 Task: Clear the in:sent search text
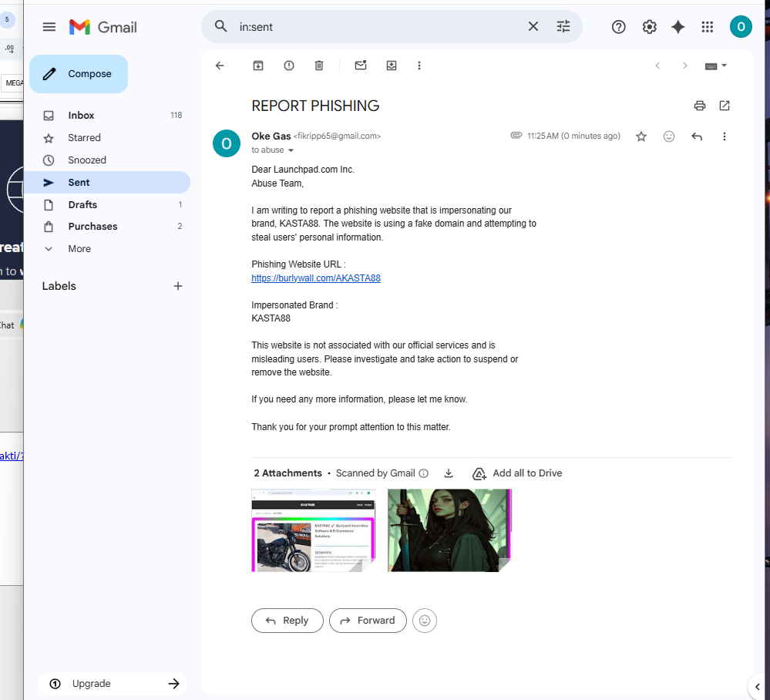[x=533, y=26]
